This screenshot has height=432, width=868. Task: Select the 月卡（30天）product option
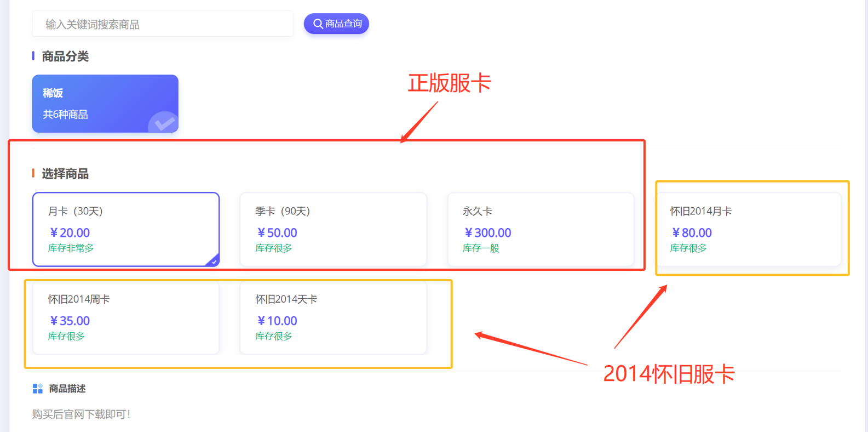(x=125, y=229)
